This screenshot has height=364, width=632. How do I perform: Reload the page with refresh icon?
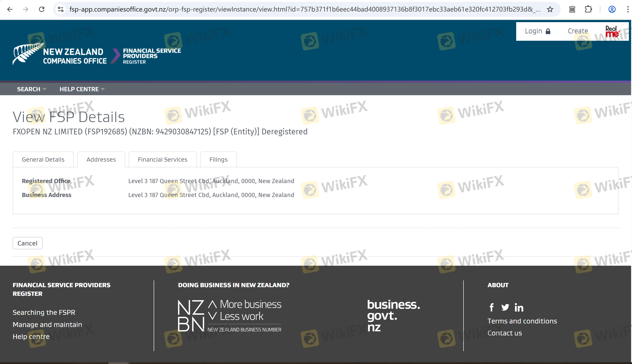point(42,10)
